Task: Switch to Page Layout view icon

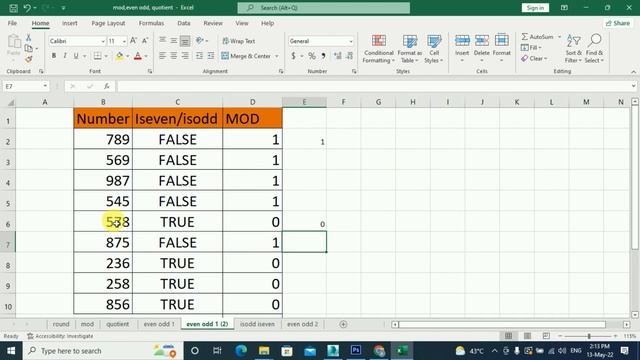Action: [x=527, y=336]
